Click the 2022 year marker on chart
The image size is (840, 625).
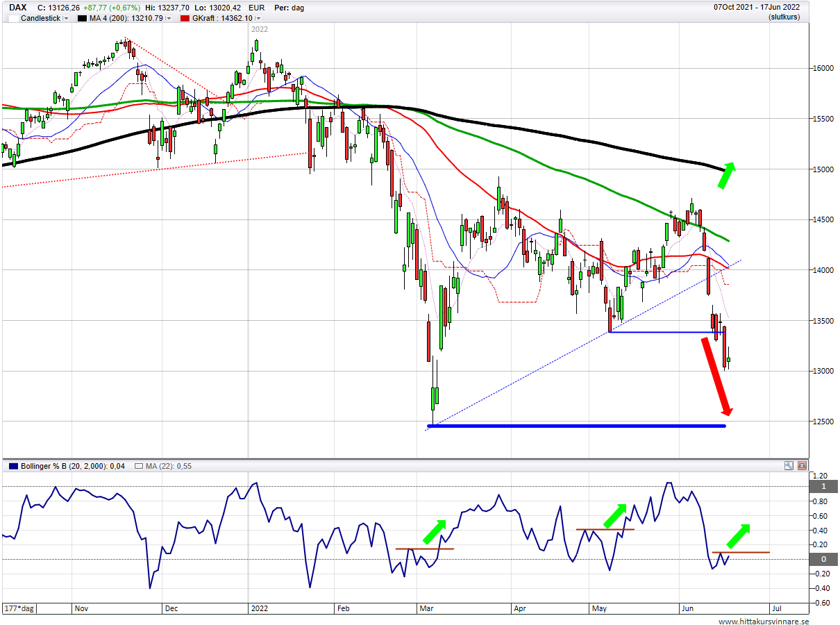point(259,29)
